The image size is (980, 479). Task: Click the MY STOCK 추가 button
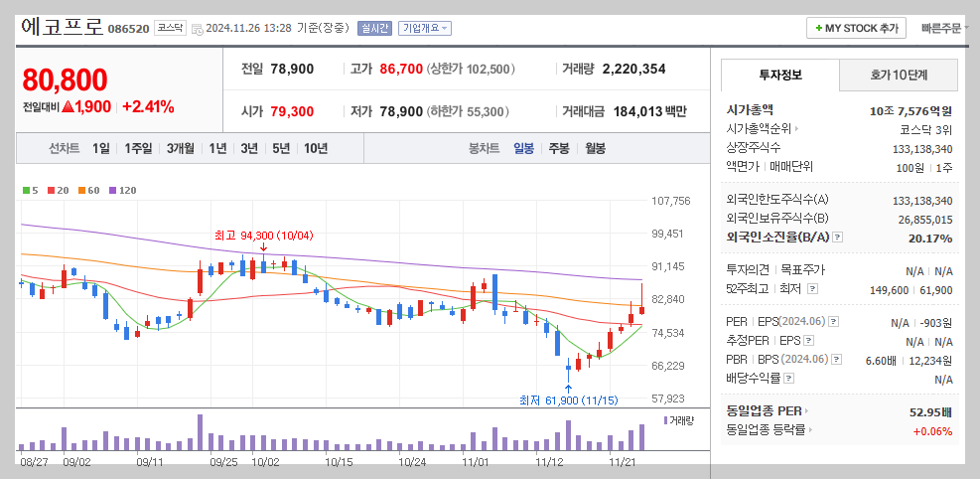(856, 28)
